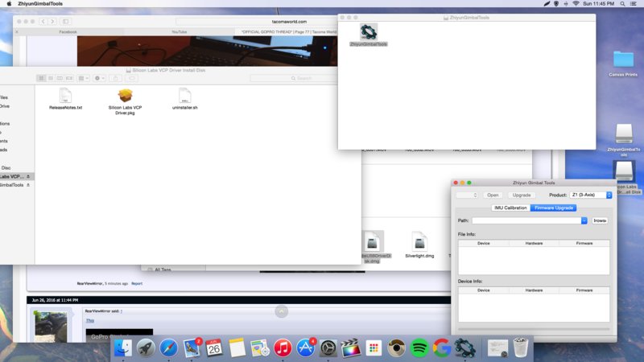Open Finder's arrange-by dropdown
Screen dimensions: 644x362
(x=84, y=78)
